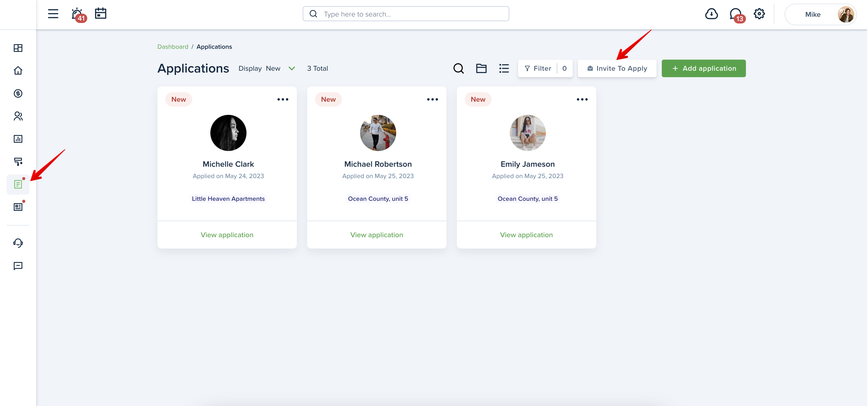Open the Filter button
The width and height of the screenshot is (868, 406).
pos(545,68)
